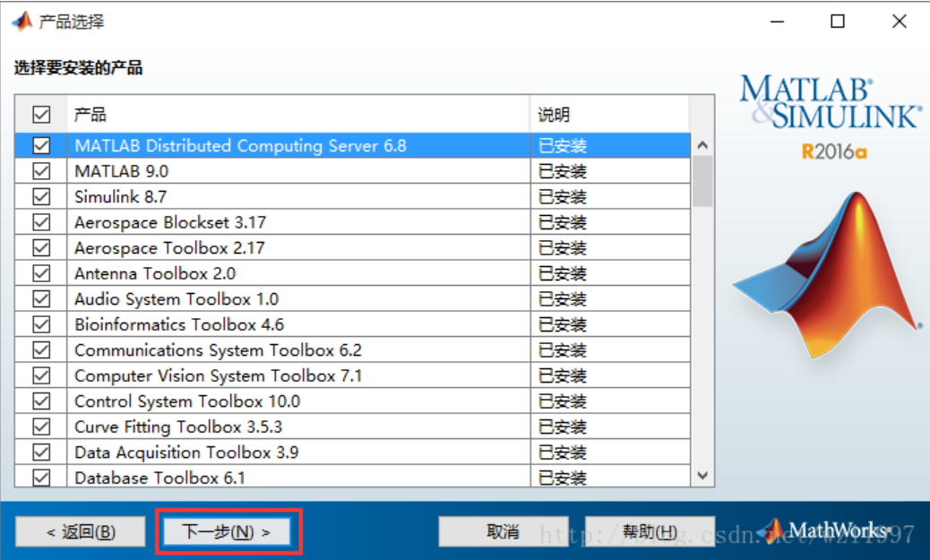Uncheck Database Toolbox 6.1

pos(40,478)
